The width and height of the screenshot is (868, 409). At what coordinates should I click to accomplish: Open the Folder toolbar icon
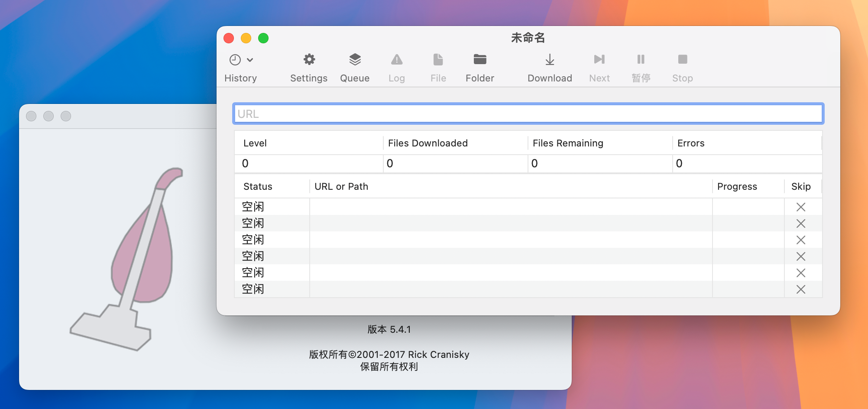(x=480, y=59)
